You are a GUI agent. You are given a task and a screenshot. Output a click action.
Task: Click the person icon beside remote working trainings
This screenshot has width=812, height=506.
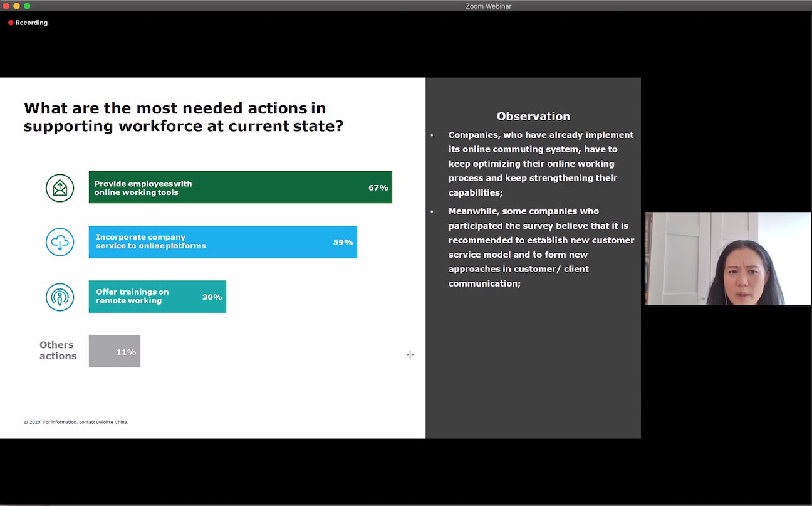tap(60, 297)
